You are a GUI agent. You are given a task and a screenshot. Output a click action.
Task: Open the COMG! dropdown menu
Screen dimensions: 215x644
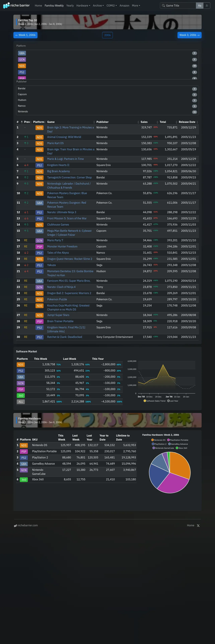pos(112,6)
